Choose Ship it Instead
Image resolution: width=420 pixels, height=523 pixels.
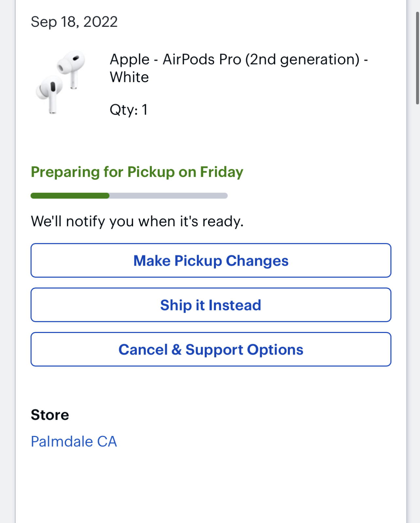211,305
